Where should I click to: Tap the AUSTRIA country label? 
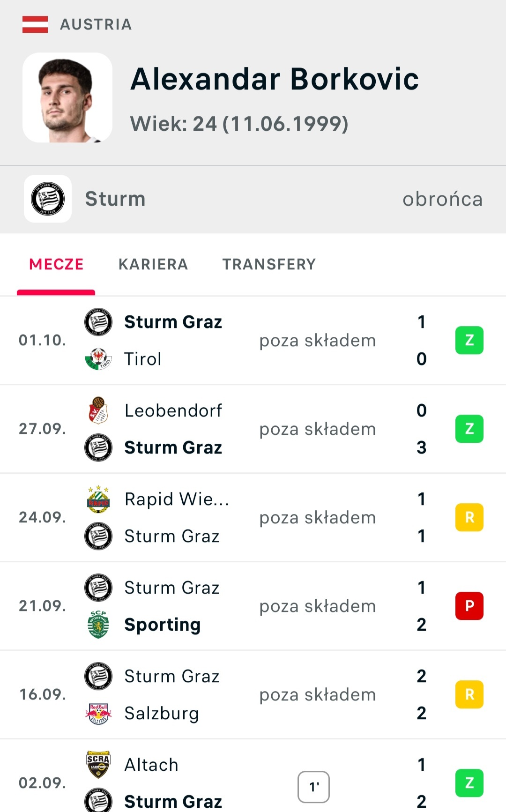coord(96,24)
